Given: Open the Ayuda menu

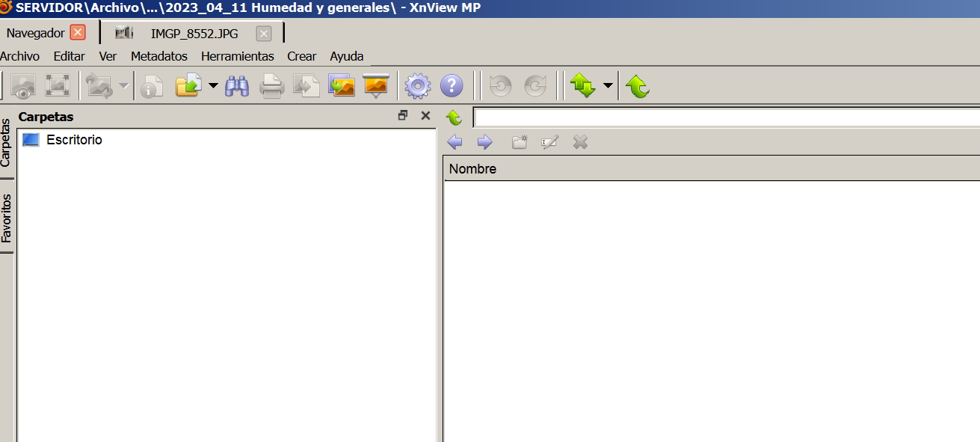Looking at the screenshot, I should pyautogui.click(x=347, y=56).
